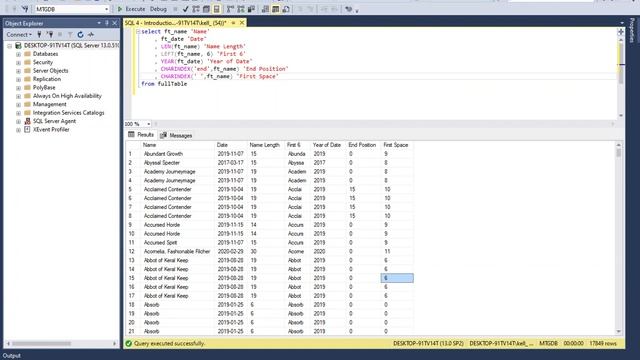Open the 100 % zoom dropdown
640x360 pixels.
(149, 124)
